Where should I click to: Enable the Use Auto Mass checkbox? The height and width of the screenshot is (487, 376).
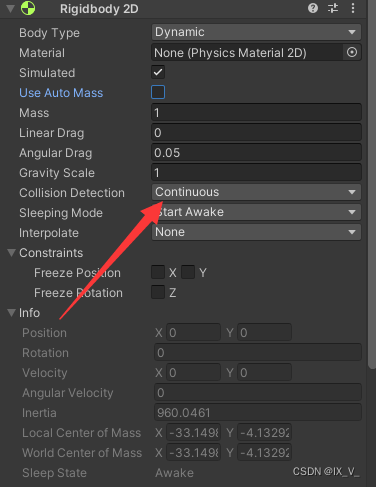(158, 92)
